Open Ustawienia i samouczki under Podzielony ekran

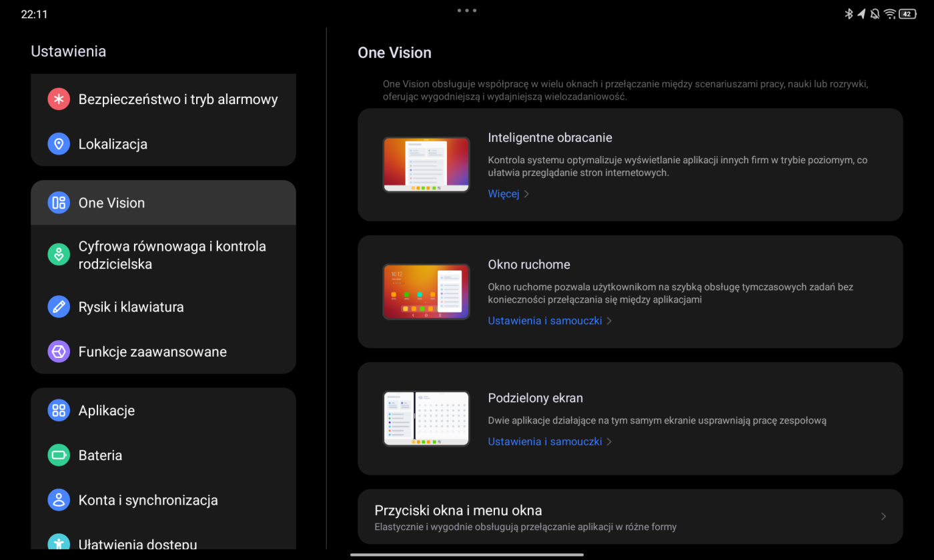pyautogui.click(x=544, y=441)
